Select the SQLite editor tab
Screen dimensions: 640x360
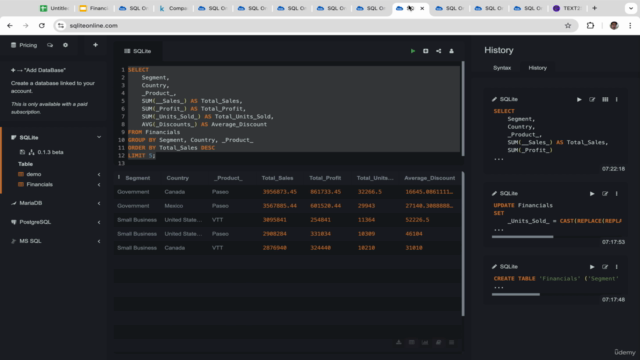point(138,51)
